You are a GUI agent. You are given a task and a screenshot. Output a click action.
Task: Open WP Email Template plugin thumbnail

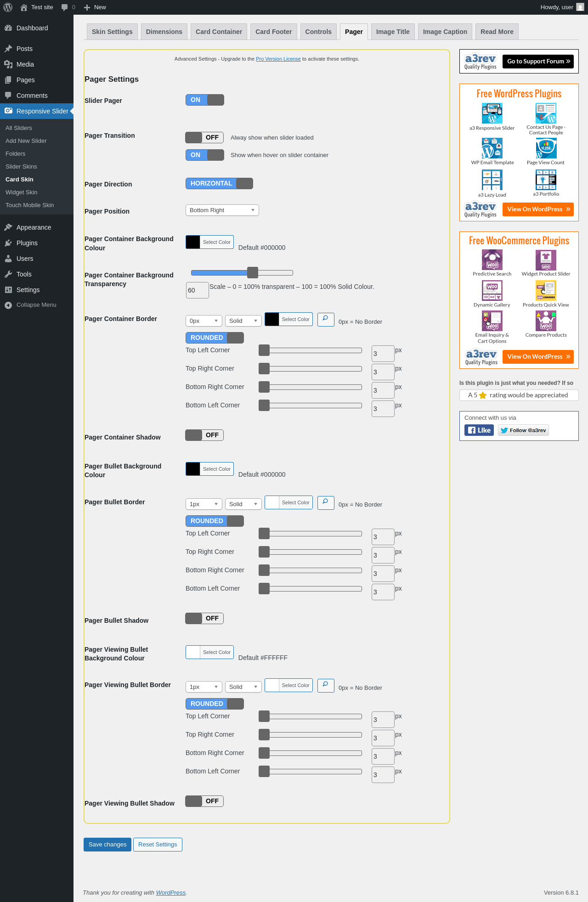pos(492,148)
